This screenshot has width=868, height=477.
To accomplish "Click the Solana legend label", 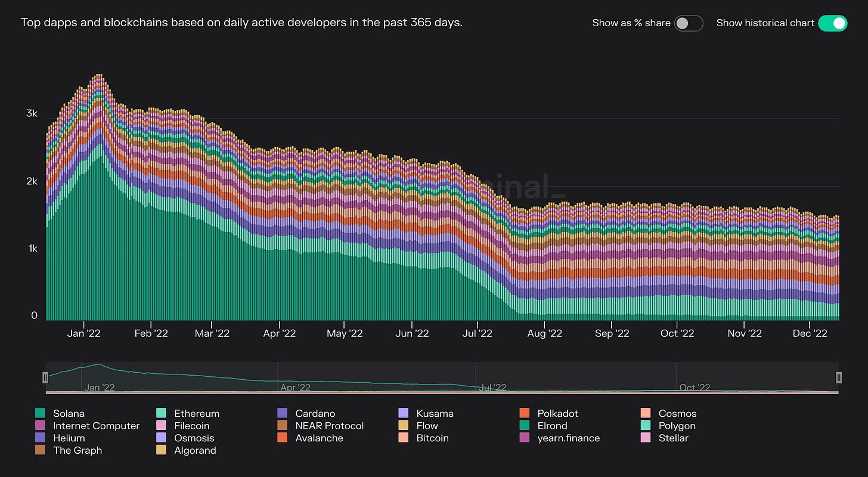I will click(69, 413).
